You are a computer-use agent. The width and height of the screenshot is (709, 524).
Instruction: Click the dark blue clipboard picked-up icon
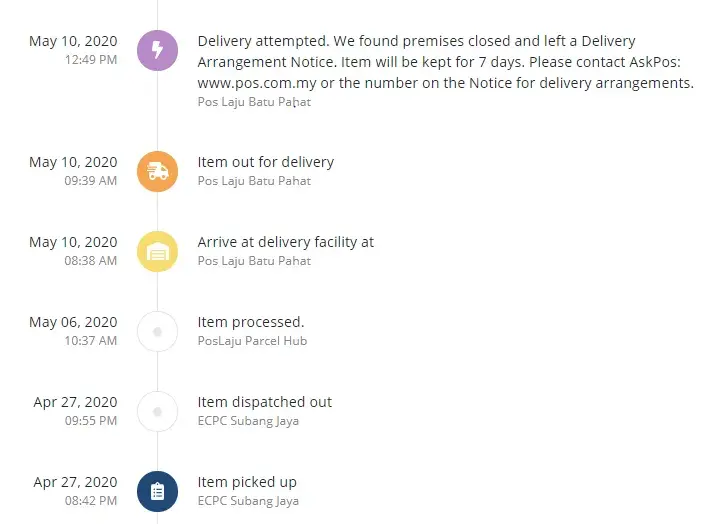coord(157,491)
